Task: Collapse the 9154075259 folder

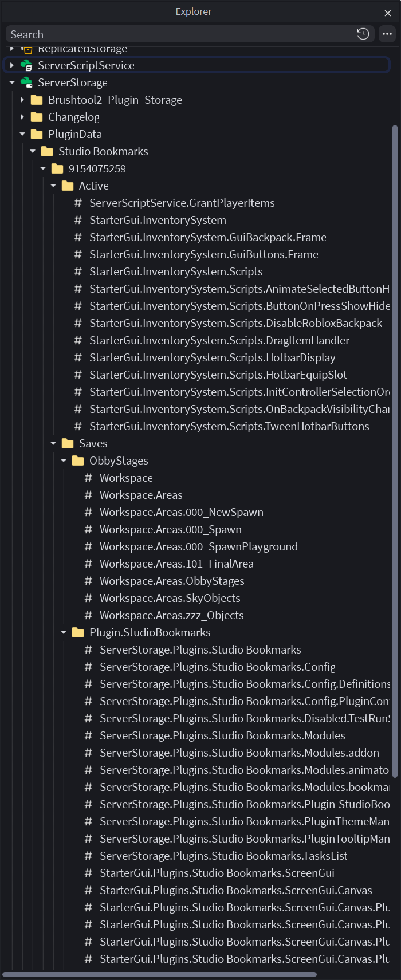Action: [x=43, y=168]
